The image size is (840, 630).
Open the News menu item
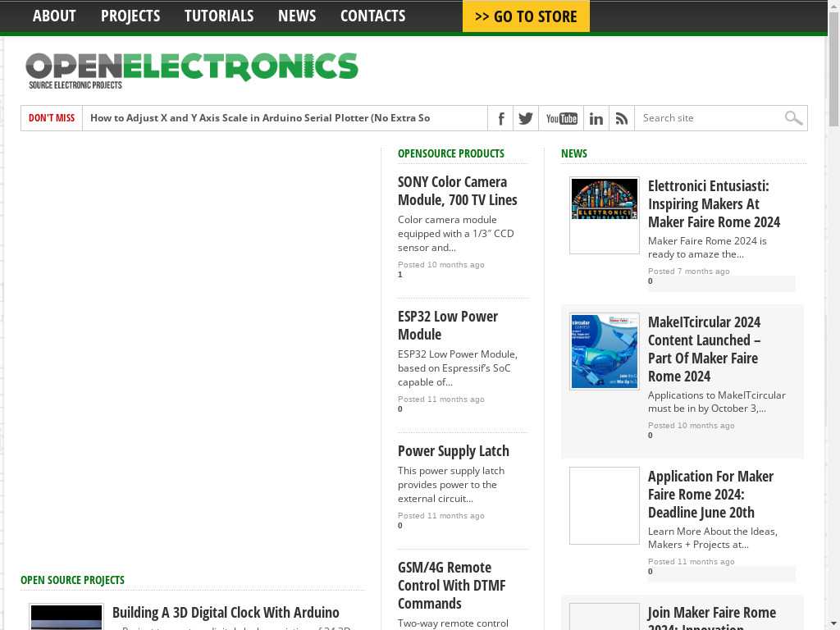tap(297, 16)
